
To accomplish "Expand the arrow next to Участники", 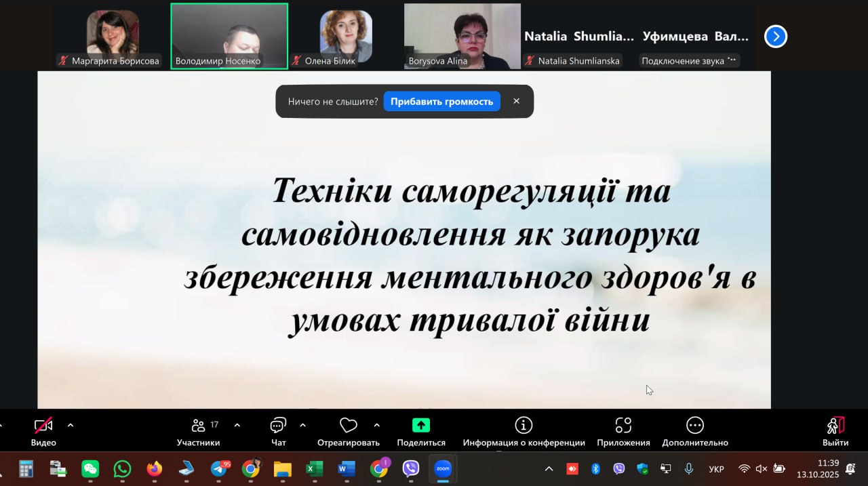I will (x=237, y=425).
